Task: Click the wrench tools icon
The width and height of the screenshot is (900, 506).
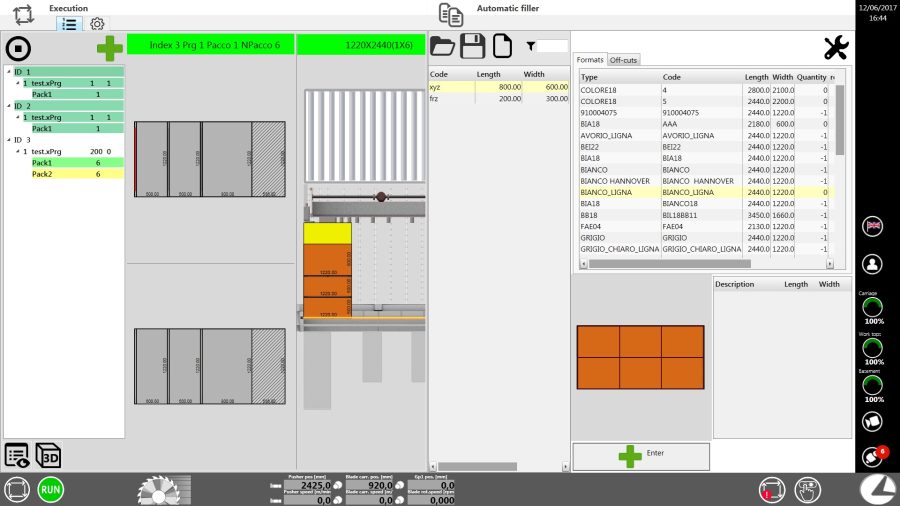Action: click(835, 47)
